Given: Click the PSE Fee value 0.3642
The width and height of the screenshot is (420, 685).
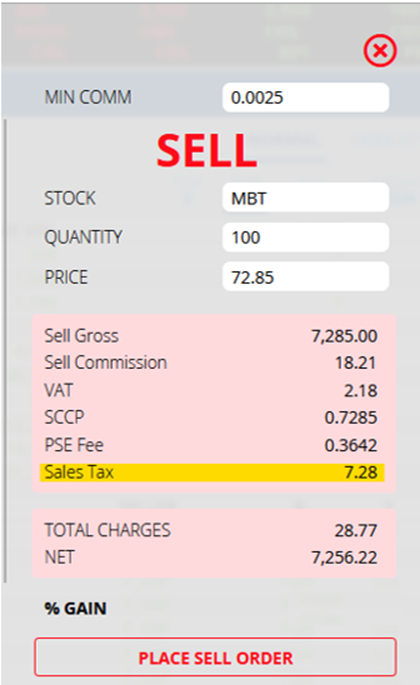Looking at the screenshot, I should coord(351,445).
